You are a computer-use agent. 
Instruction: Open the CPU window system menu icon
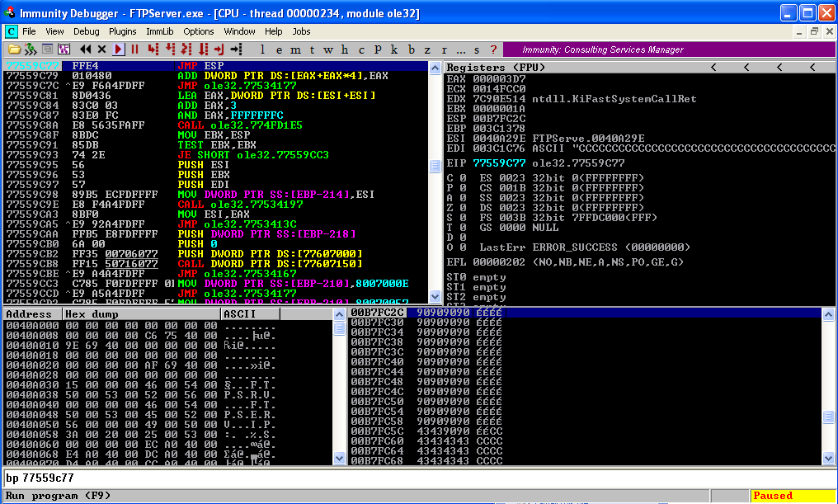click(x=12, y=31)
